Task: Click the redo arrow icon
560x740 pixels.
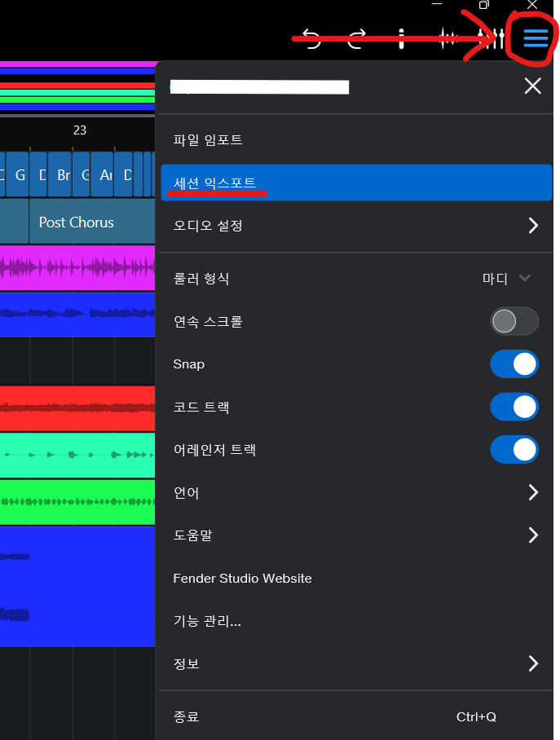Action: (x=356, y=38)
